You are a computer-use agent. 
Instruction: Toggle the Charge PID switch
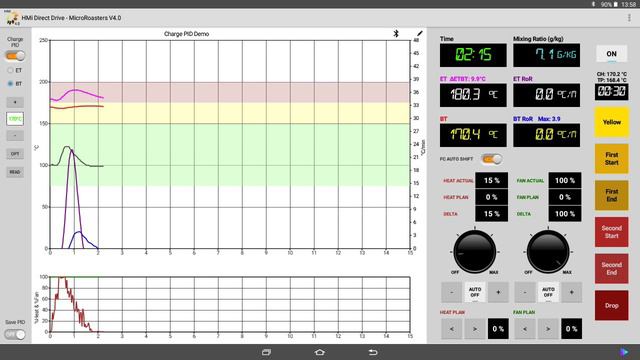[15, 56]
